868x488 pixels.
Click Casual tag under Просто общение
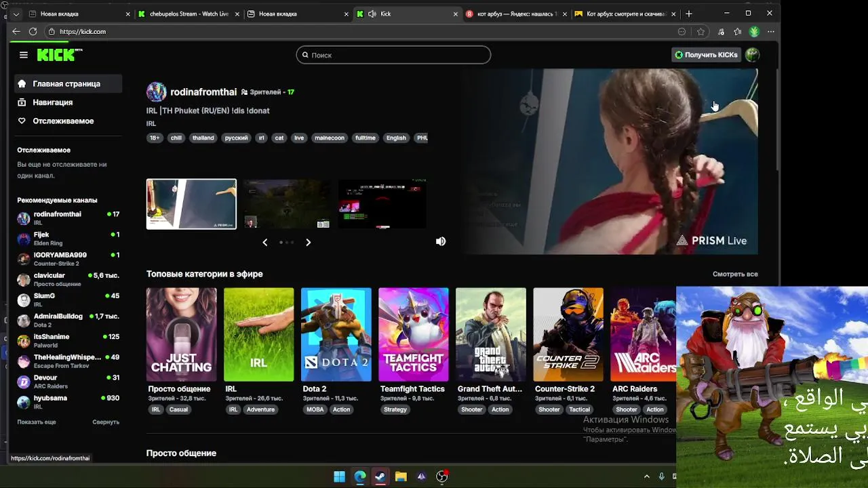click(x=178, y=409)
